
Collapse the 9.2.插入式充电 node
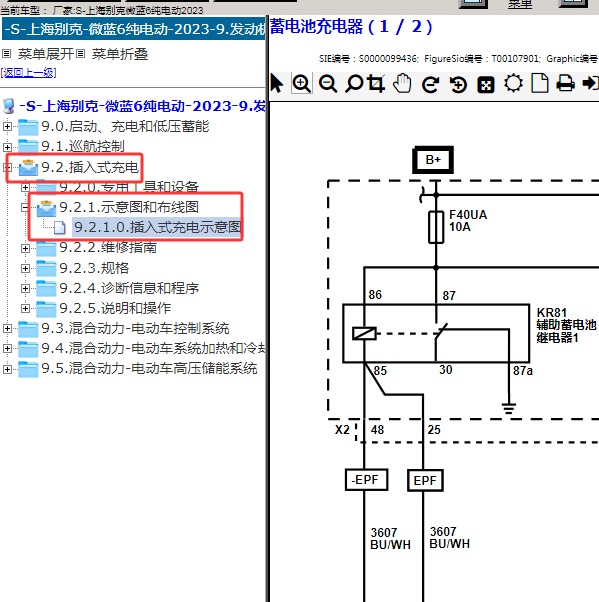pyautogui.click(x=7, y=167)
